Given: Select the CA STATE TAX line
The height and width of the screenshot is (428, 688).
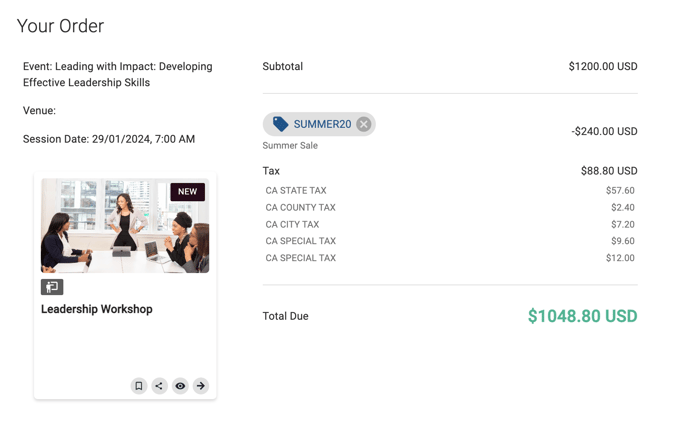Looking at the screenshot, I should (296, 190).
